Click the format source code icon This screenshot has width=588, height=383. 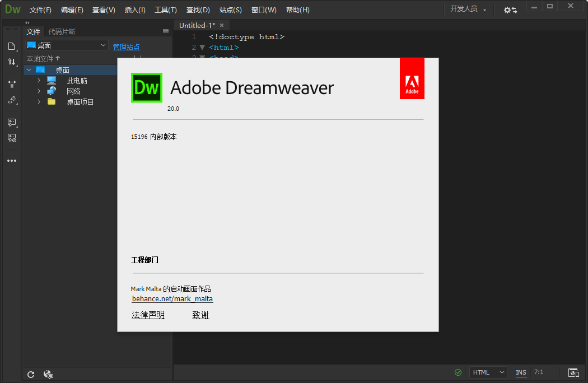coord(12,100)
